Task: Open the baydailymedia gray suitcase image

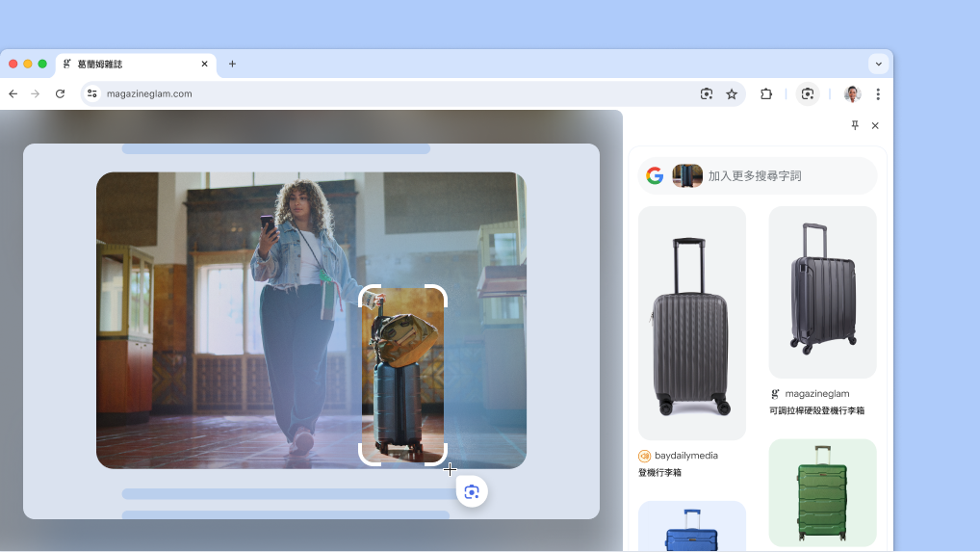Action: [692, 323]
